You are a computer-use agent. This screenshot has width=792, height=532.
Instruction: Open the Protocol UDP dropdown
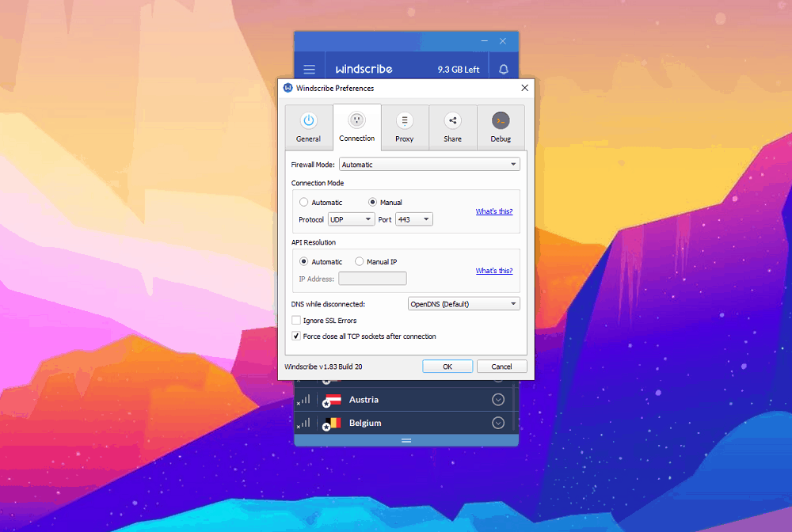tap(351, 219)
